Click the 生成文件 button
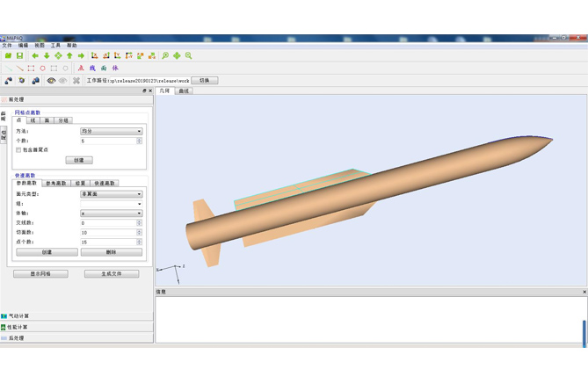The width and height of the screenshot is (588, 391). (x=112, y=274)
